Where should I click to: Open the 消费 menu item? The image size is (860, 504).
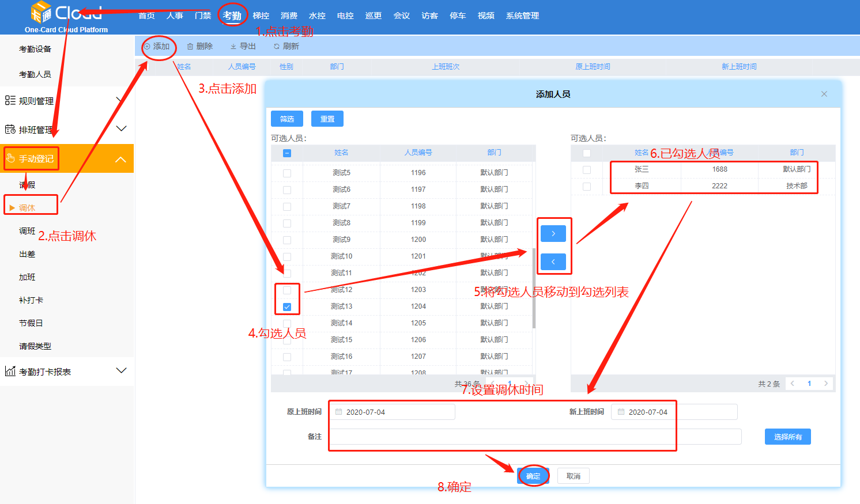click(289, 16)
